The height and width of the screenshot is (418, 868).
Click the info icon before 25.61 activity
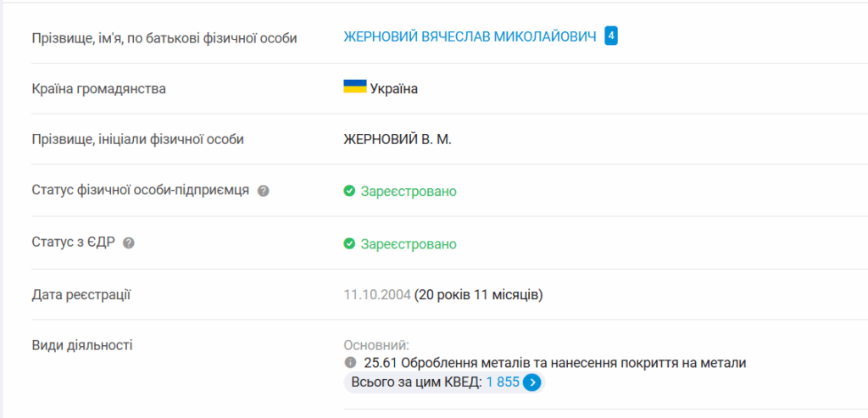click(x=349, y=363)
